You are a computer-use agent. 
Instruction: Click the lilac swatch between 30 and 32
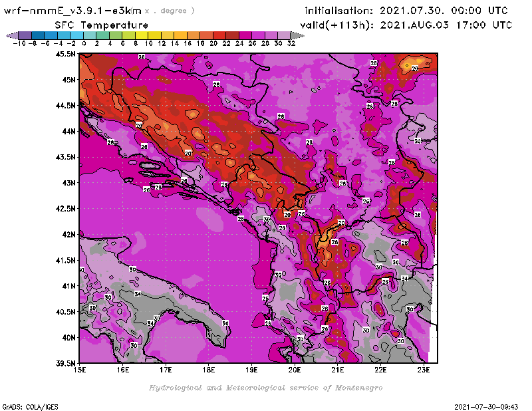point(285,35)
